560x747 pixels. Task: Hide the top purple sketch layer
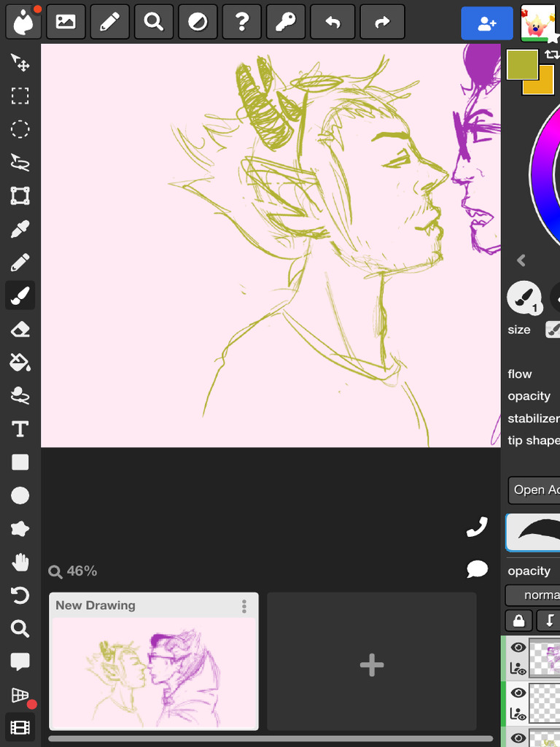[x=518, y=647]
